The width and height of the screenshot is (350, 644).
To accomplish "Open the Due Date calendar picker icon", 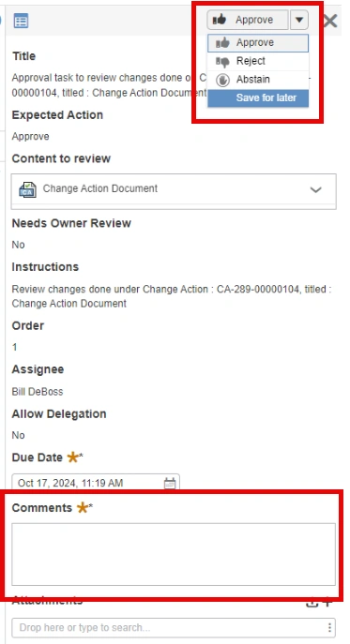I will (170, 484).
